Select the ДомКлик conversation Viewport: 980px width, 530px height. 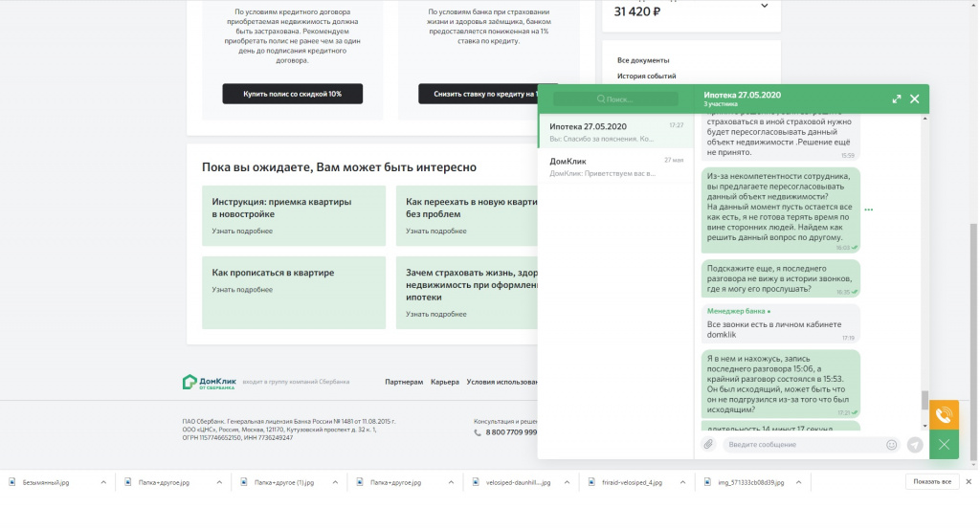coord(616,166)
